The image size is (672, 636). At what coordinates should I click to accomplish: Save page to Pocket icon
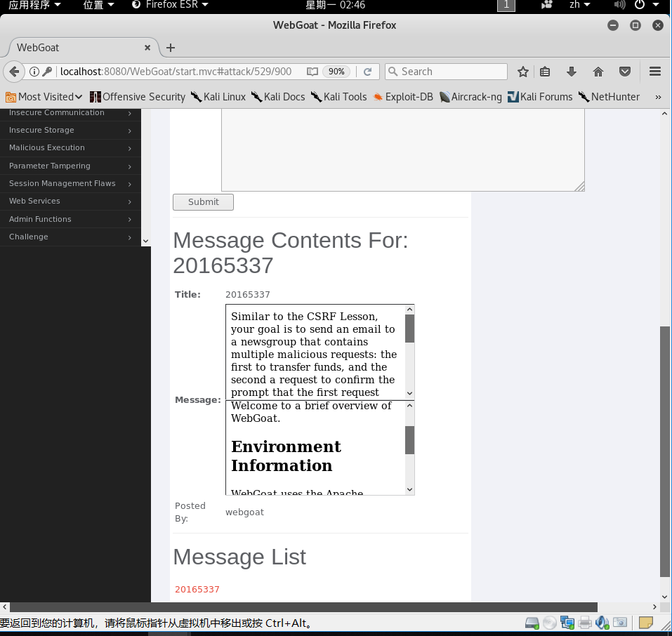[x=625, y=72]
